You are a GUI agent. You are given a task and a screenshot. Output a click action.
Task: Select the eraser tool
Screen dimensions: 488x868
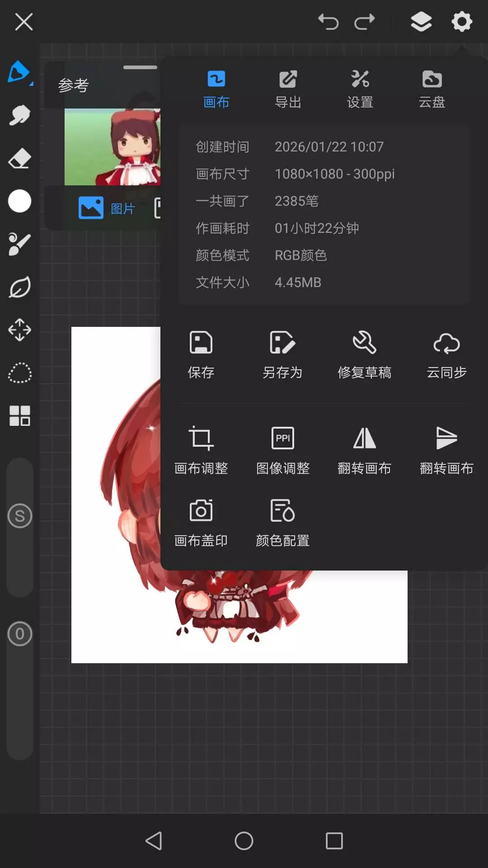[x=19, y=158]
